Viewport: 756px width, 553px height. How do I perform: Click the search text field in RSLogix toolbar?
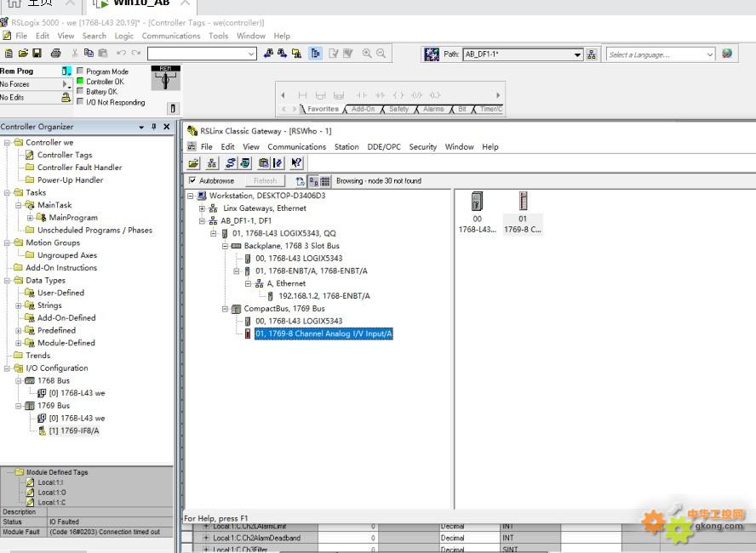202,54
